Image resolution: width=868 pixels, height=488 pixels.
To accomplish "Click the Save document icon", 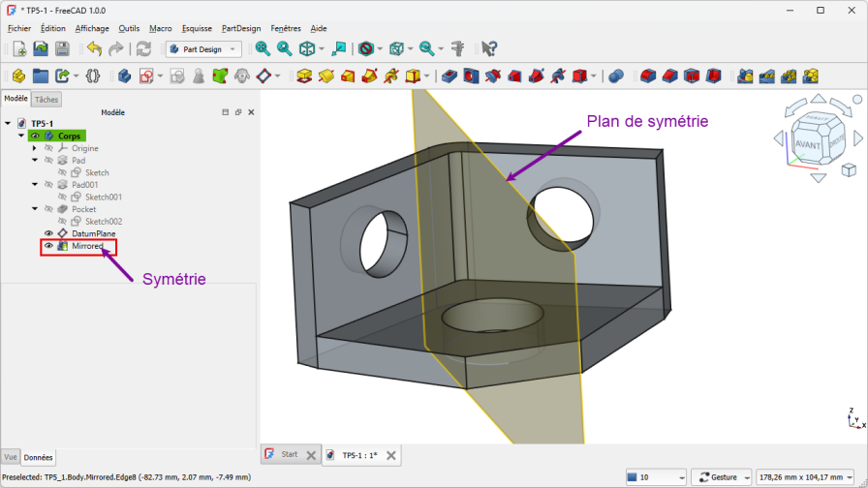I will point(62,48).
